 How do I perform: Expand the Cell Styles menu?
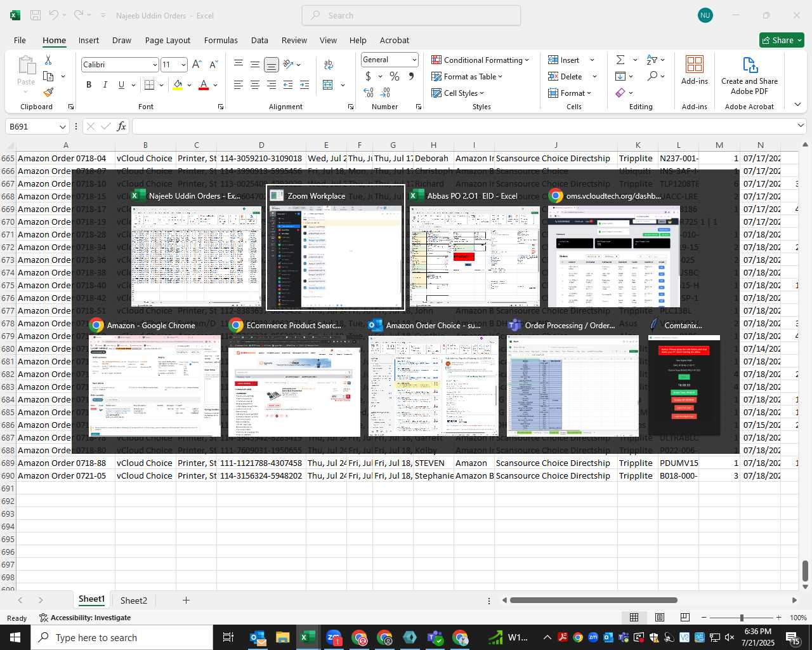[457, 93]
